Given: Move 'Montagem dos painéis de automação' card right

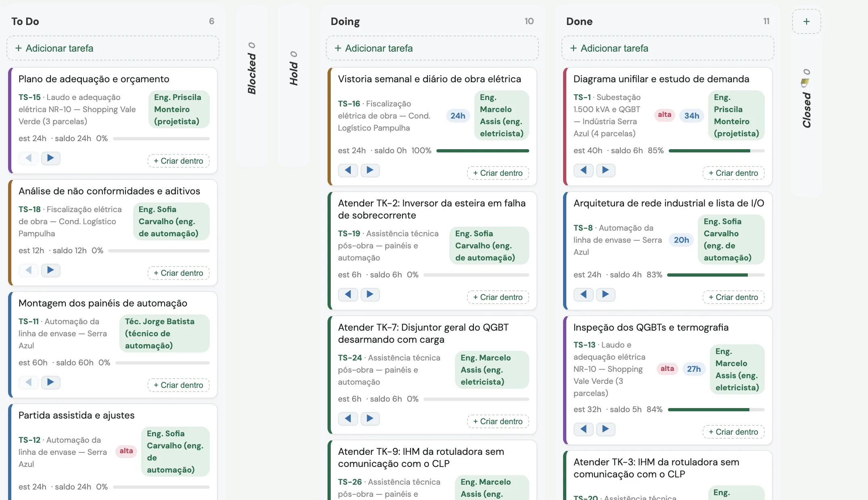Looking at the screenshot, I should 50,382.
